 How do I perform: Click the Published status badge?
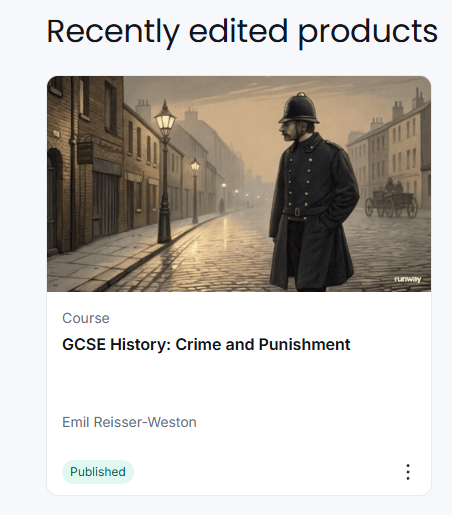tap(98, 472)
